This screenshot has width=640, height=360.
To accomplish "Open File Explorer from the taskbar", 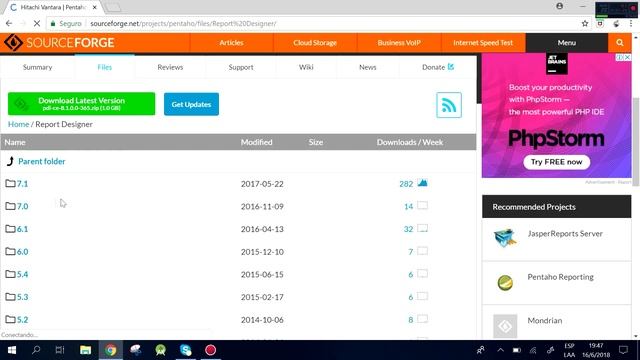I will coord(85,350).
